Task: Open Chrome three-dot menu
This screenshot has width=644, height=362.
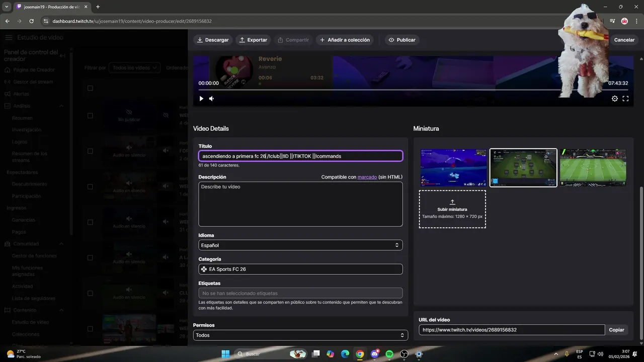Action: coord(636,21)
